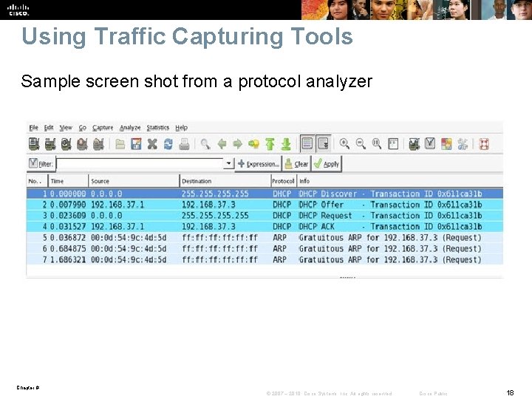Zoom in on packet text
Screen dimensions: 532x399
point(344,144)
